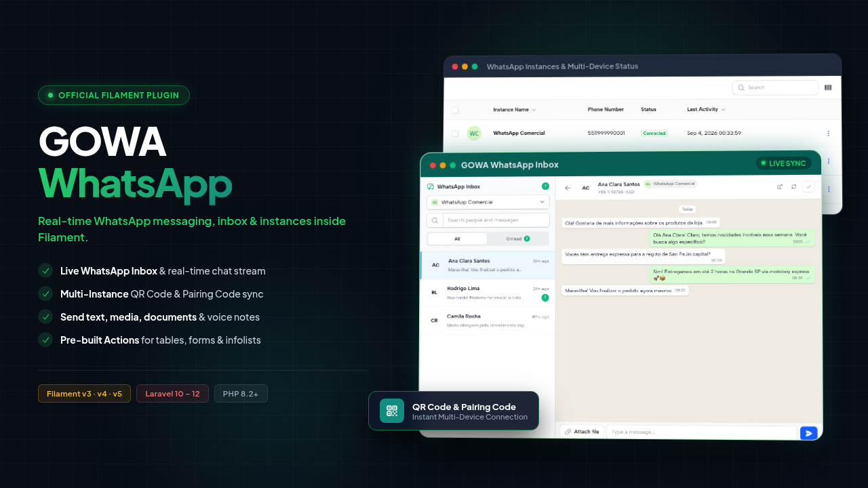868x488 pixels.
Task: Click the checkmark beside Send text, media, documents
Action: 45,317
